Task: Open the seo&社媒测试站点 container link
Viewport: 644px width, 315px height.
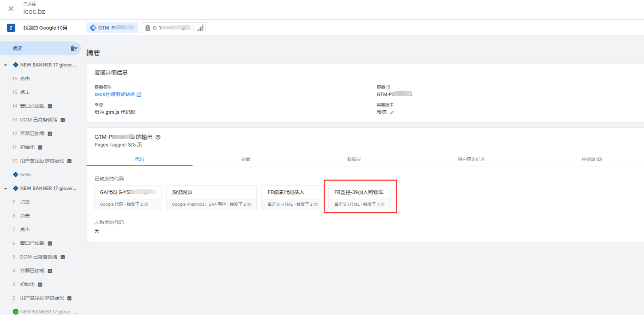Action: (114, 95)
